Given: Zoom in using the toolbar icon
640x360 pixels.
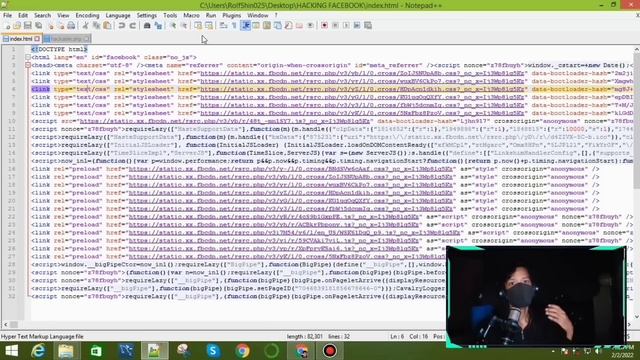Looking at the screenshot, I should point(173,26).
